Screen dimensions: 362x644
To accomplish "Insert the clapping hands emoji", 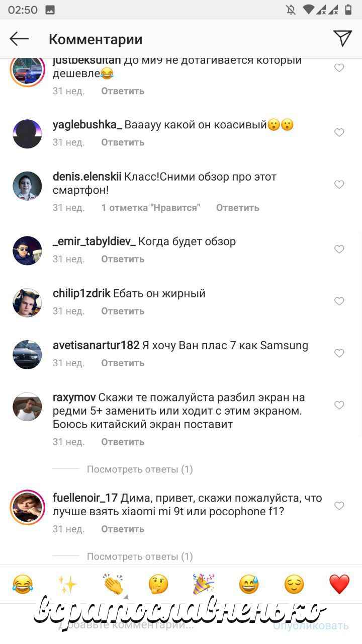I will click(x=113, y=584).
